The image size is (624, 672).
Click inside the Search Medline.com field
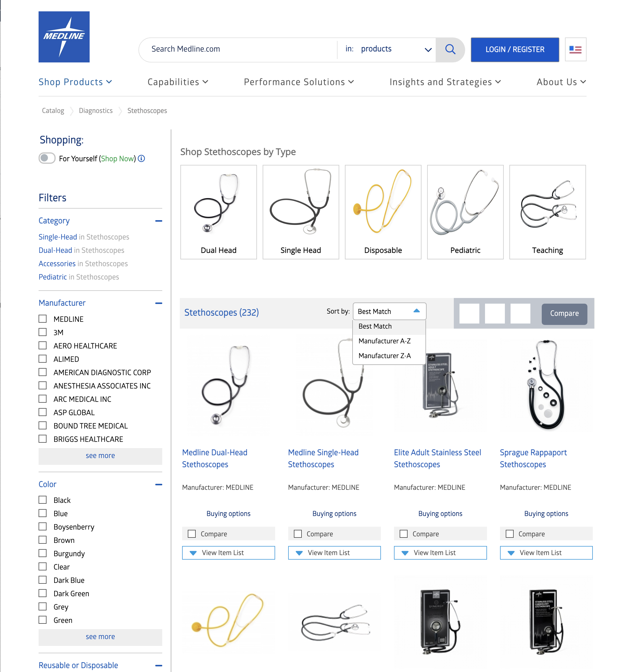pos(236,49)
